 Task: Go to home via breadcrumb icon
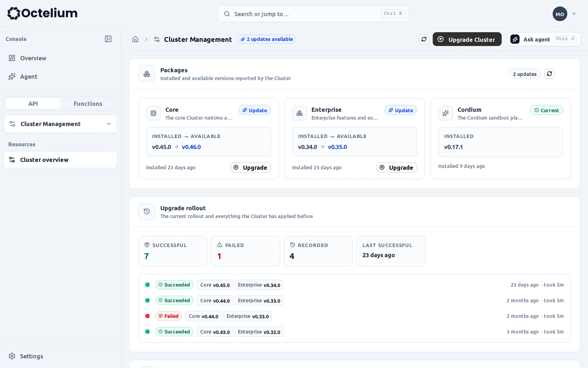(x=135, y=39)
